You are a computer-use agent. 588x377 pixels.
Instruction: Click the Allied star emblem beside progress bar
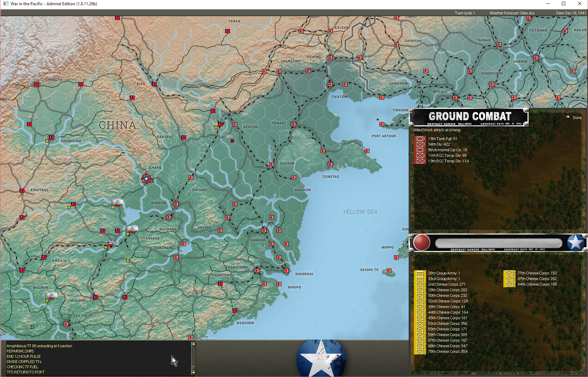576,243
